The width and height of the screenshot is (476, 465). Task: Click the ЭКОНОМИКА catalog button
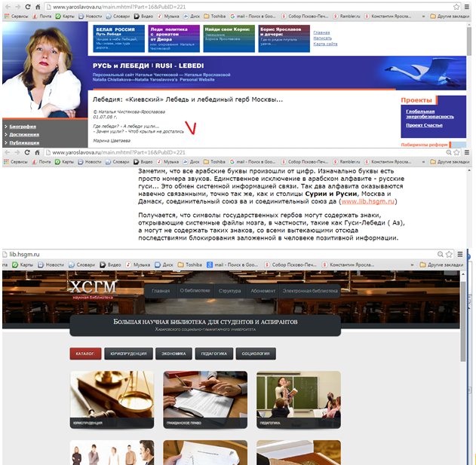[174, 353]
